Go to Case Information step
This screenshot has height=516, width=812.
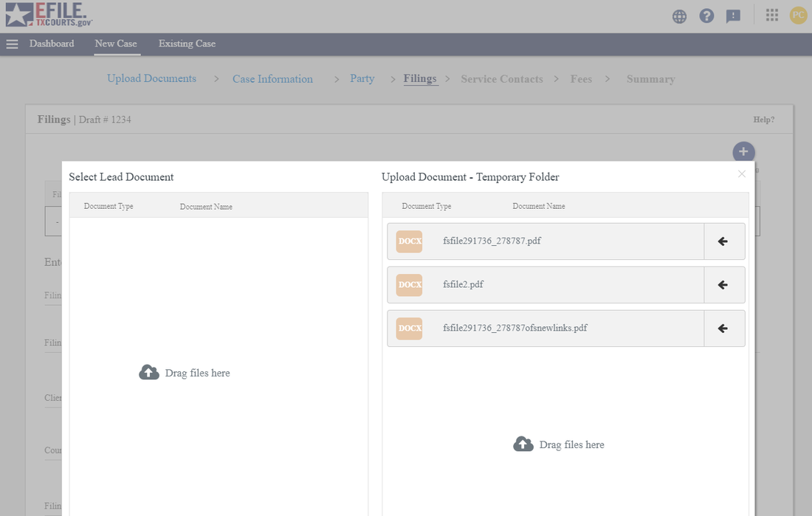pyautogui.click(x=272, y=79)
